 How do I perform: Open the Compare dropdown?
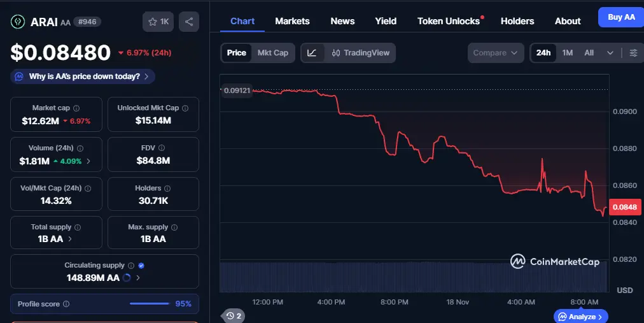(x=496, y=53)
